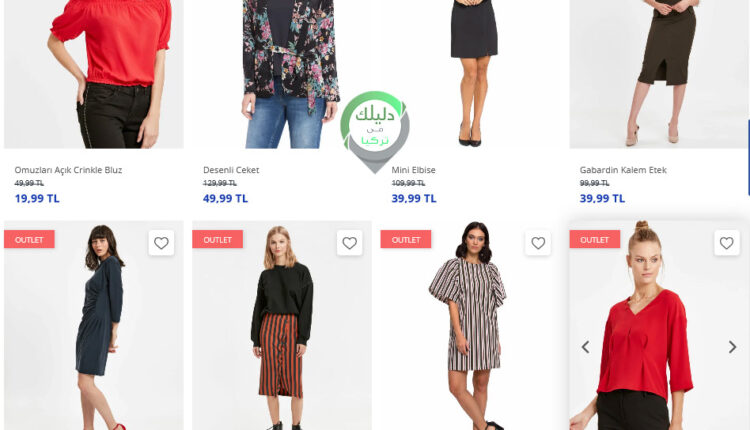Add black sweatshirt striped skirt outfit to wishlist
The image size is (750, 430).
(350, 243)
